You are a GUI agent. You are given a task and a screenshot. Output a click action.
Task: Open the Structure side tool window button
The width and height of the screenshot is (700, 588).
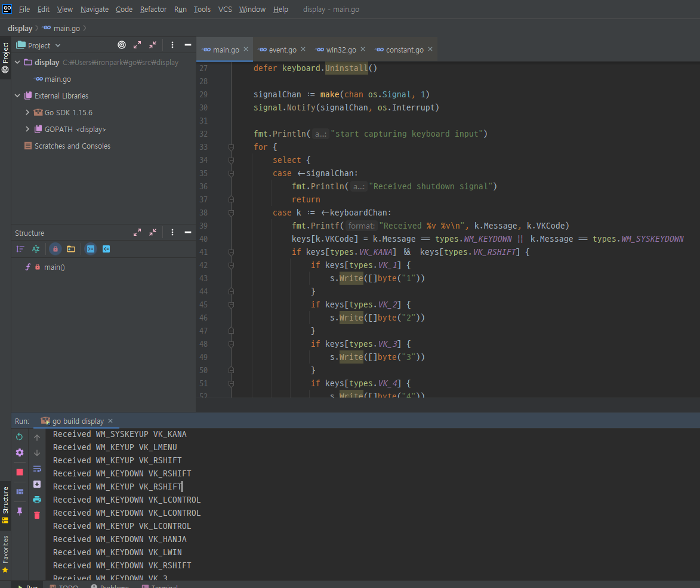pos(5,505)
